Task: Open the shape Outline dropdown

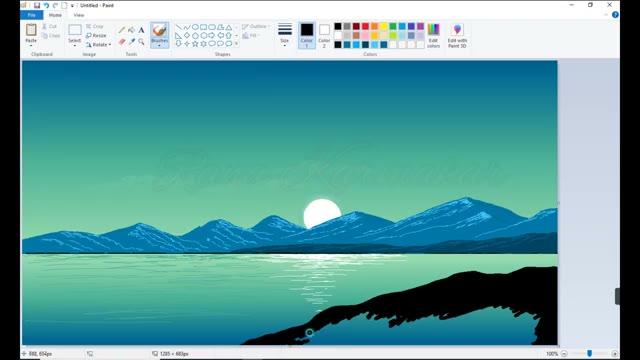Action: point(256,27)
